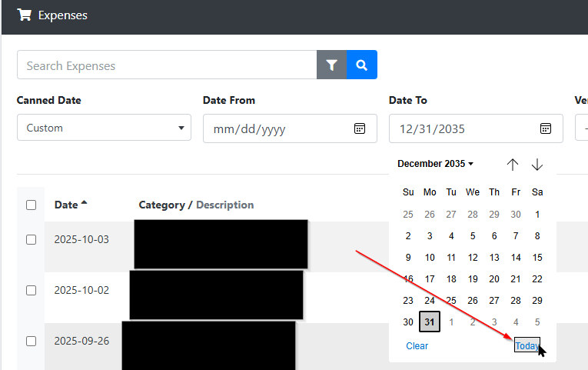Click the filter funnel icon button
The image size is (588, 370).
pos(331,65)
